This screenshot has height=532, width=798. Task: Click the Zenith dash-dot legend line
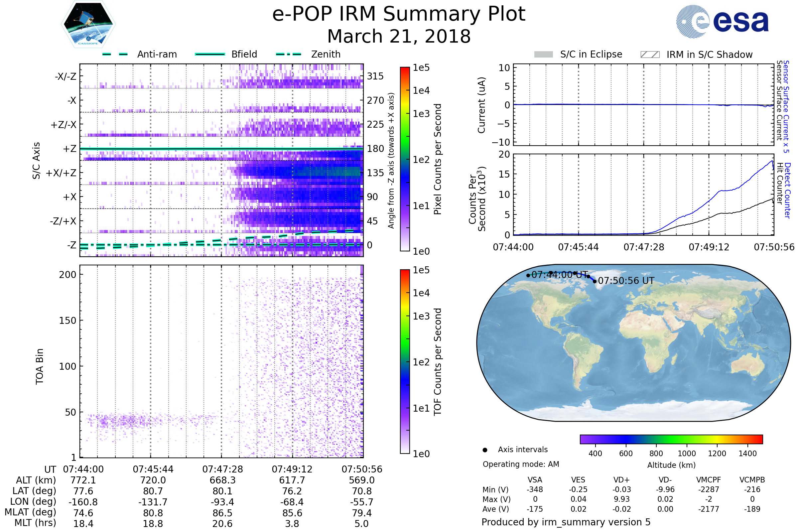pyautogui.click(x=288, y=54)
